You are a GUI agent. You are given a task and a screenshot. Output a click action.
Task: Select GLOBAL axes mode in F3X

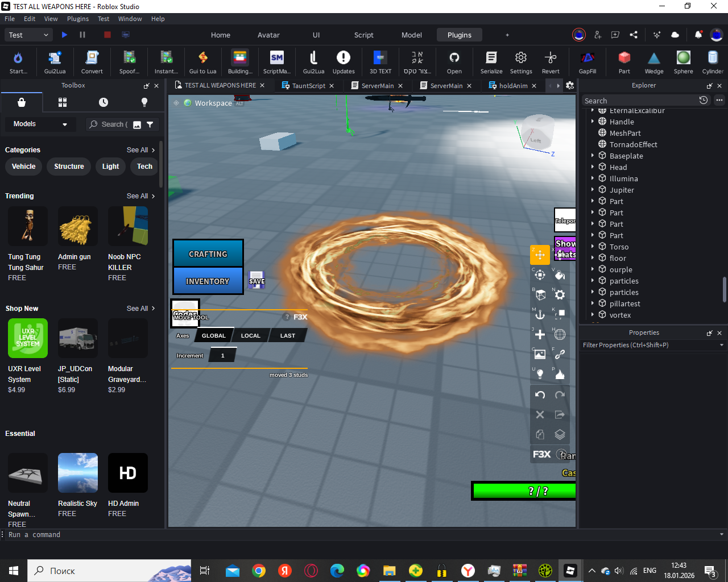click(x=214, y=335)
